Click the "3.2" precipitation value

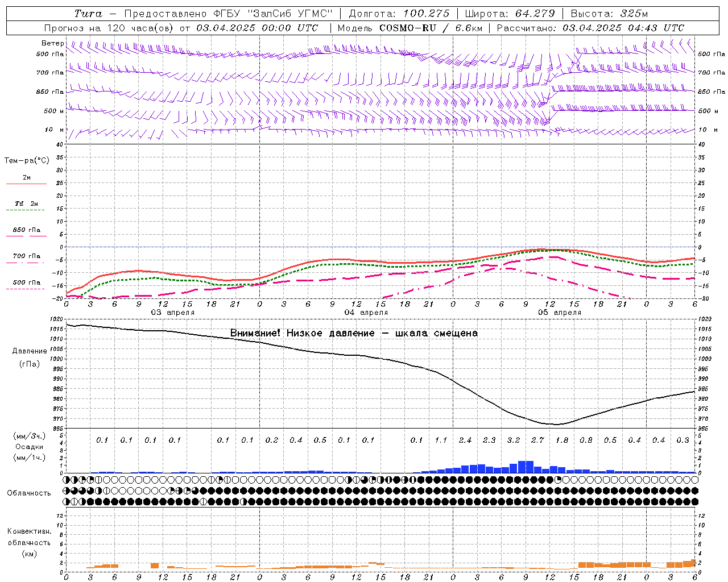coord(514,440)
